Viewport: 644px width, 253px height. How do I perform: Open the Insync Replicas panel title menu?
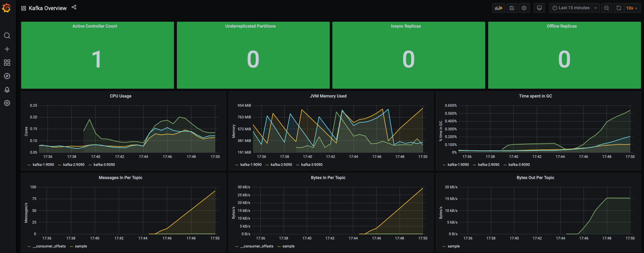coord(406,26)
